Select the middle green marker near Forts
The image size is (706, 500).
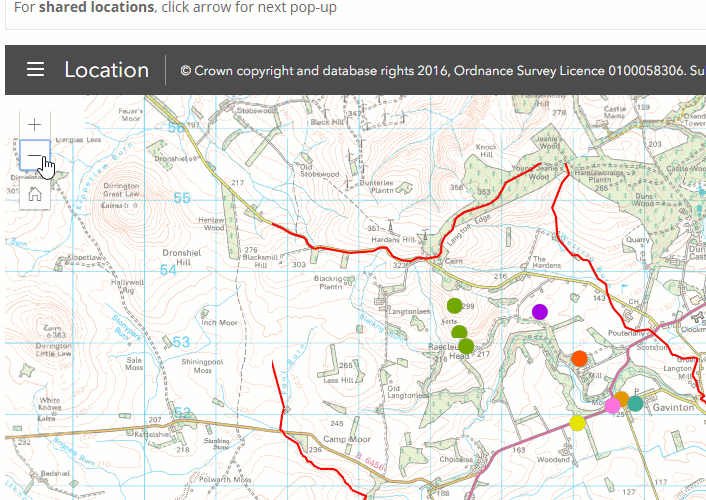coord(459,332)
